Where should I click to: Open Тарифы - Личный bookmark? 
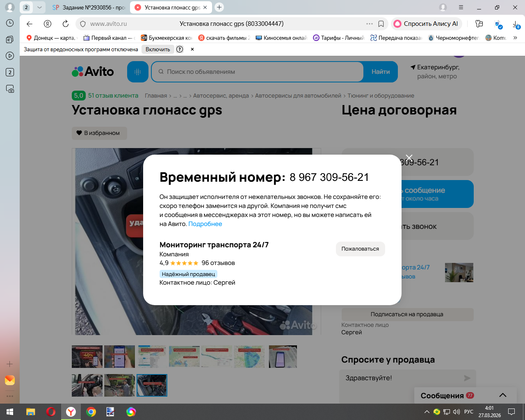click(x=339, y=38)
